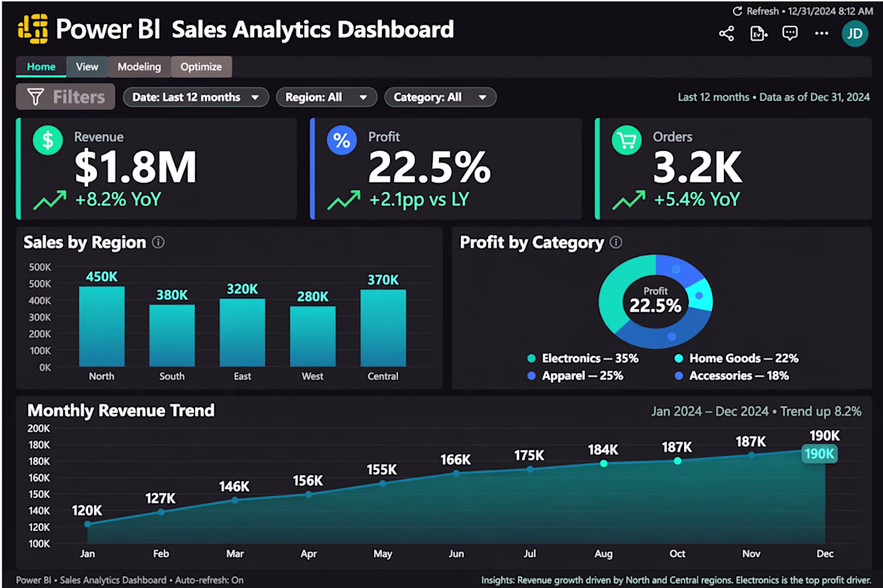This screenshot has height=588, width=883.
Task: Click the '+5.4% YoY' text
Action: click(x=697, y=200)
